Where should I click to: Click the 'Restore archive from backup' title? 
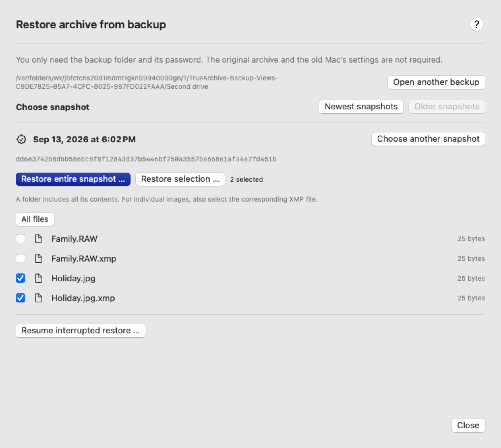tap(91, 25)
